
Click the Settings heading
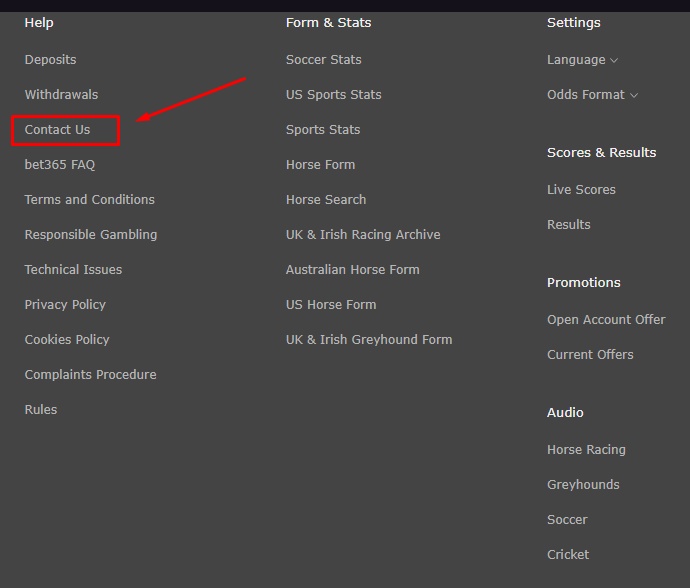[x=573, y=22]
